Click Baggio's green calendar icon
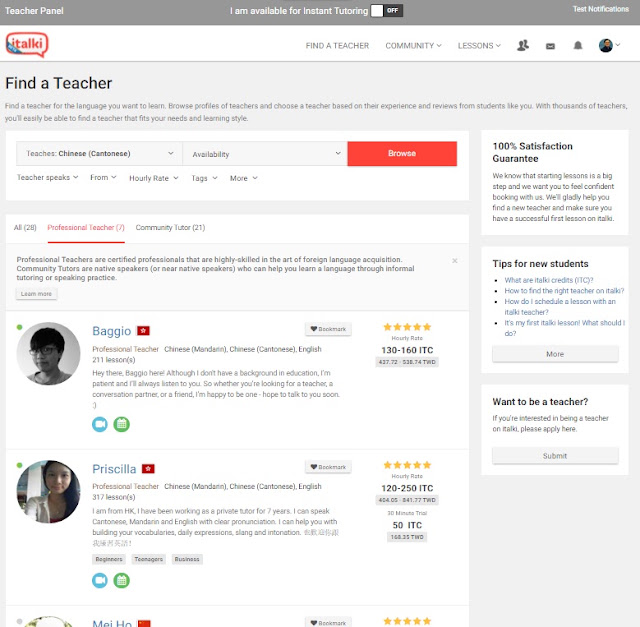Viewport: 640px width, 627px height. pyautogui.click(x=122, y=424)
